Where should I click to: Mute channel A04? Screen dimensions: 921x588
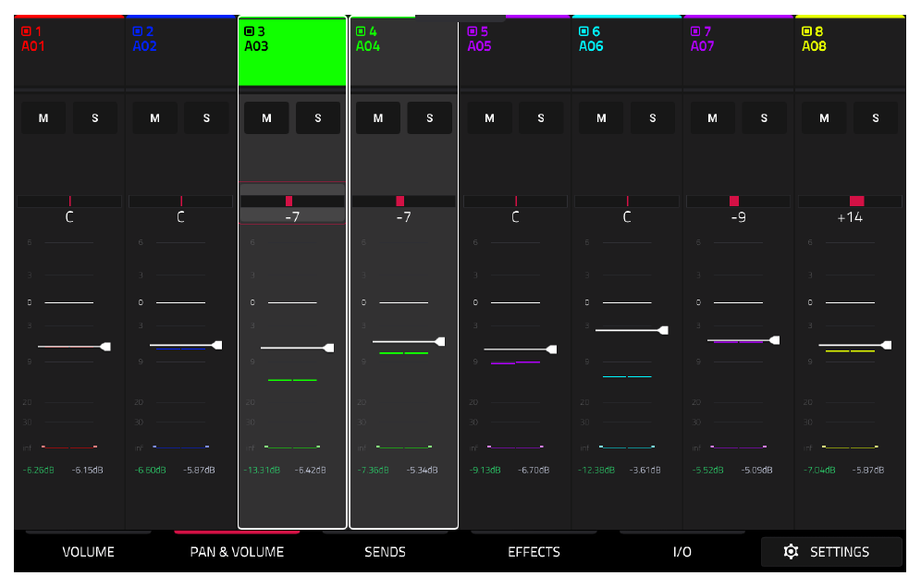click(378, 118)
